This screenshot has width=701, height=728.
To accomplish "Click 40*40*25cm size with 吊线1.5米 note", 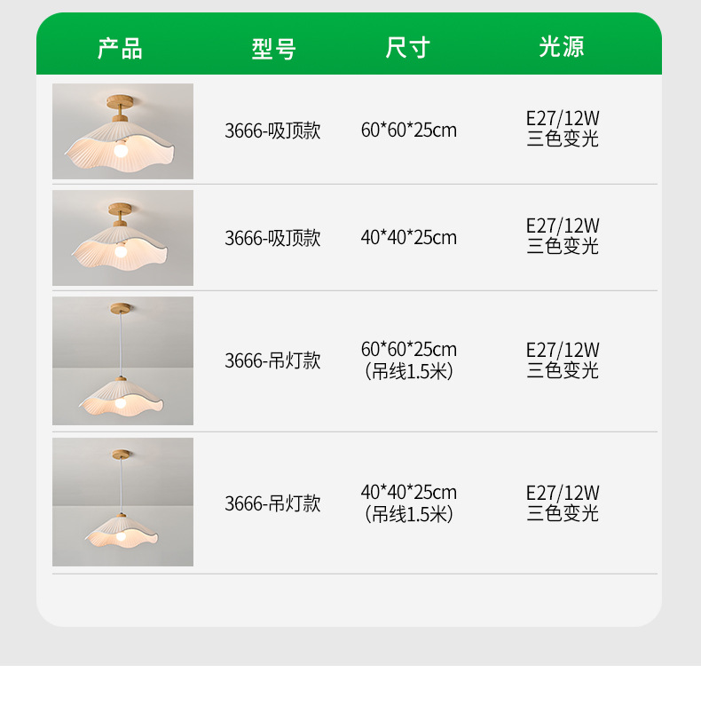I will pos(409,503).
